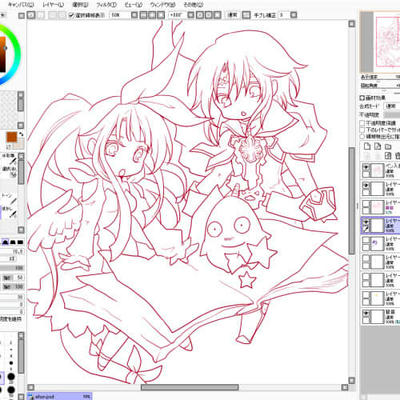Toggle the 領域検出元に指定 checkbox
This screenshot has width=400, height=400.
pyautogui.click(x=362, y=136)
